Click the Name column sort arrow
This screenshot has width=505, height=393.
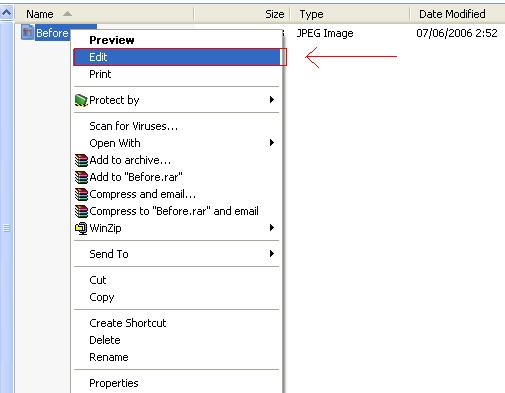coord(67,14)
